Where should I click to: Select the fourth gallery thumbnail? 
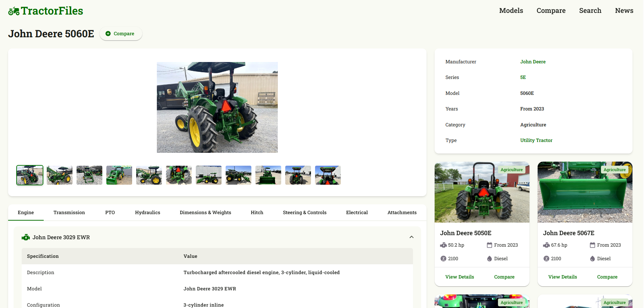[x=119, y=175]
